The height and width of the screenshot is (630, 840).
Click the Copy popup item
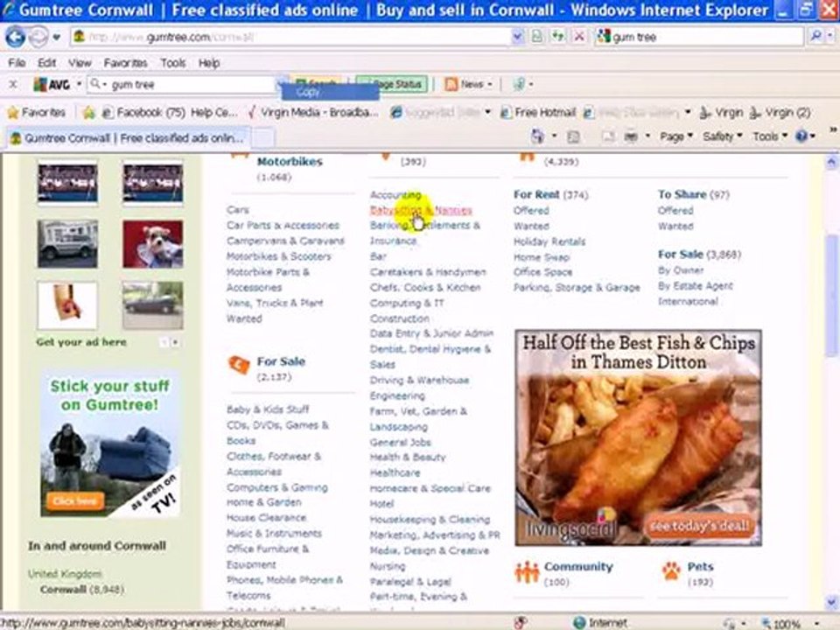tap(331, 93)
